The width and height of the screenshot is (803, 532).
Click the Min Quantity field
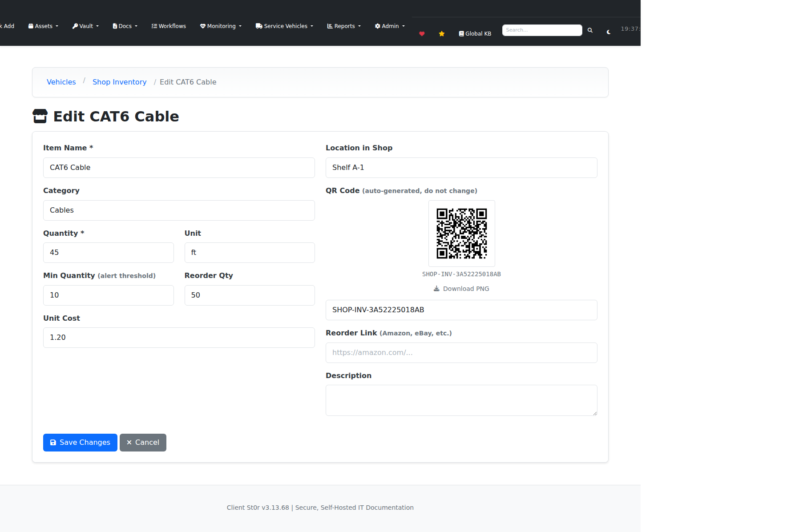[x=108, y=295]
